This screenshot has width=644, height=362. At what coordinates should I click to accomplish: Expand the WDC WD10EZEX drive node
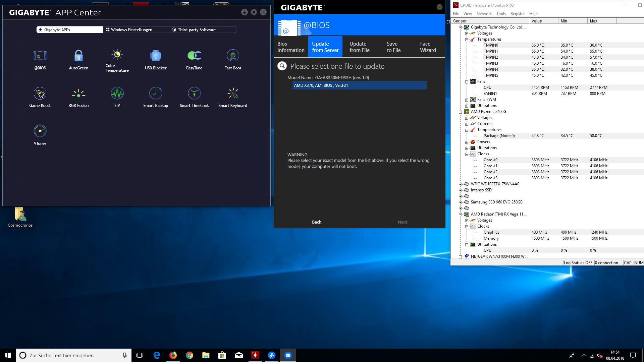pos(460,184)
